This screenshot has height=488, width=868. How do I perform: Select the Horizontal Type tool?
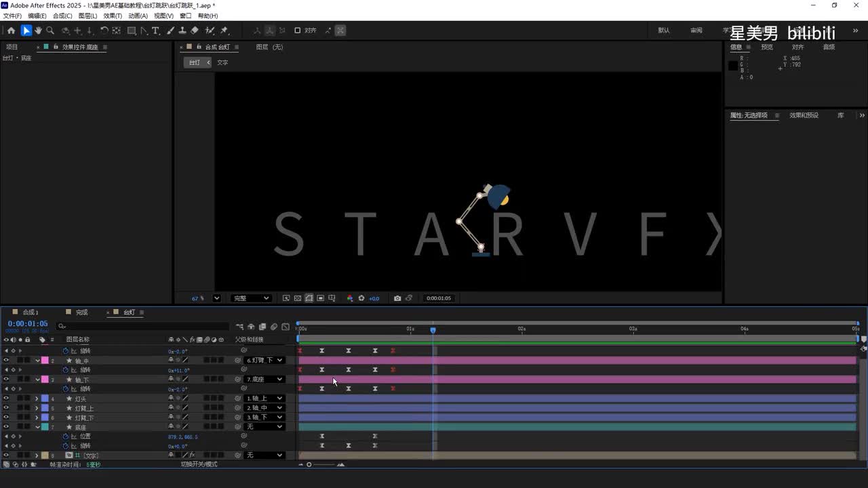pyautogui.click(x=155, y=30)
